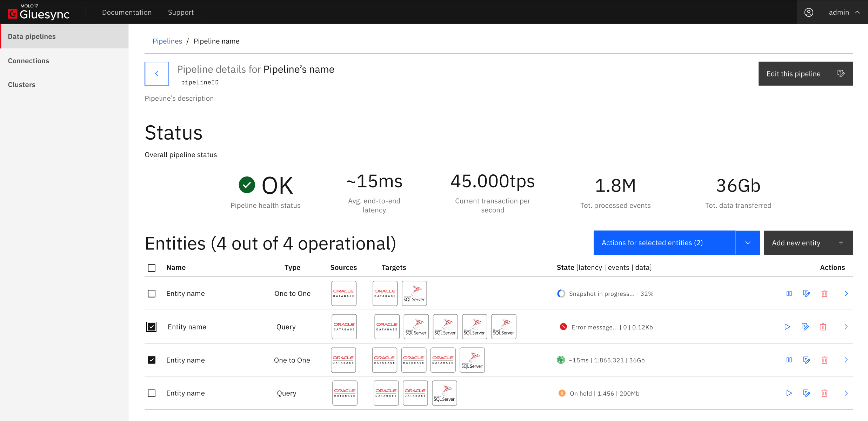Image resolution: width=868 pixels, height=421 pixels.
Task: Select Clusters in the sidebar
Action: pyautogui.click(x=64, y=85)
